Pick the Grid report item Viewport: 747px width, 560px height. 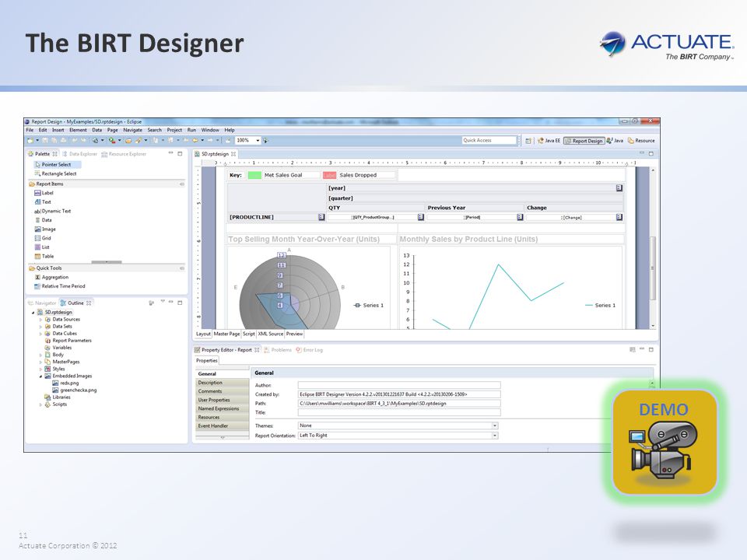coord(43,238)
